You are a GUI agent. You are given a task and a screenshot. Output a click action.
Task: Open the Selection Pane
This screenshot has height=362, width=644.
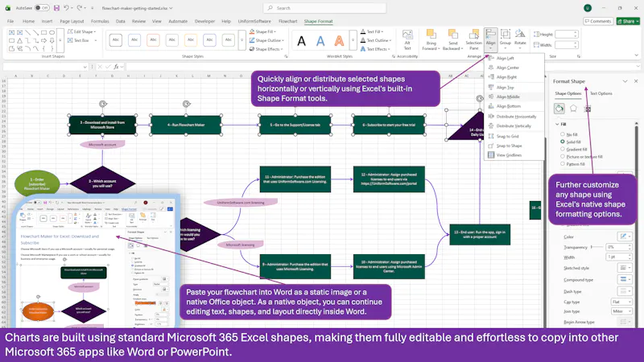point(473,39)
